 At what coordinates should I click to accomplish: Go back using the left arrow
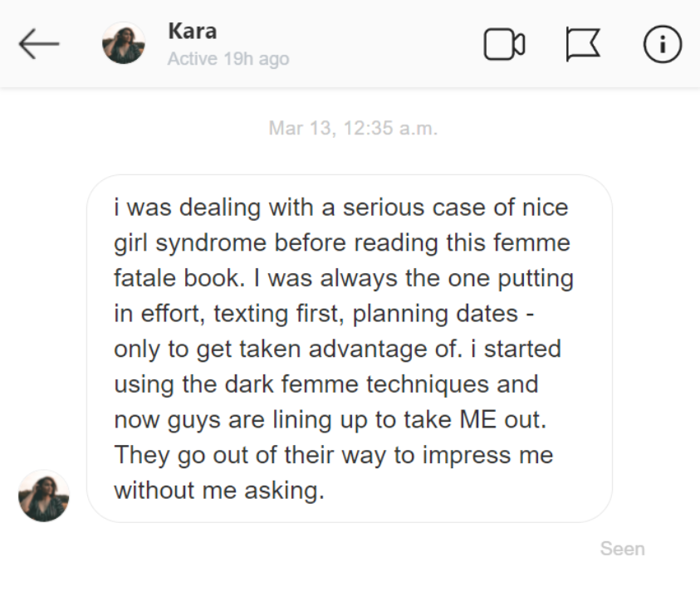[39, 44]
